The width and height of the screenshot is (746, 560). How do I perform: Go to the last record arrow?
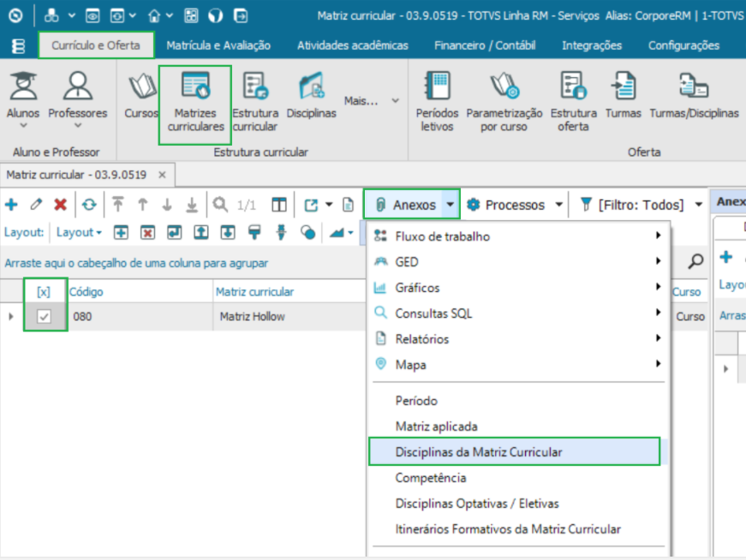pyautogui.click(x=192, y=205)
